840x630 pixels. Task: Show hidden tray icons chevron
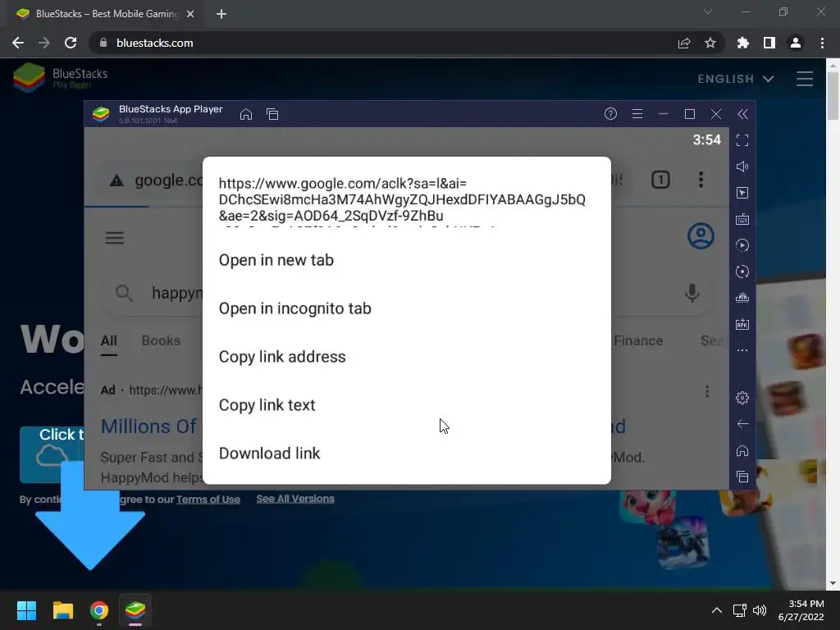click(x=717, y=610)
